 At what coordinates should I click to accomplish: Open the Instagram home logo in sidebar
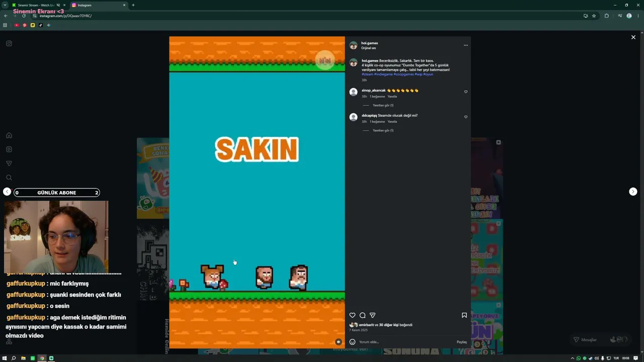click(9, 44)
